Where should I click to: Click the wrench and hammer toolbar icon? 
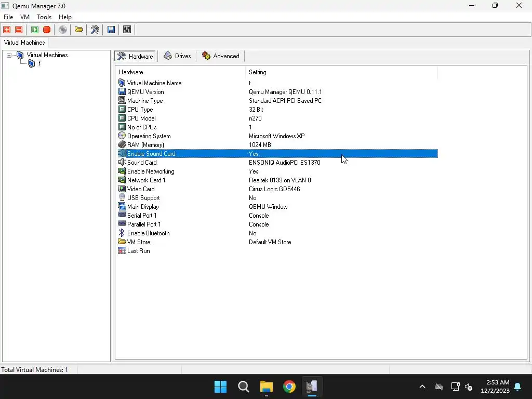95,30
